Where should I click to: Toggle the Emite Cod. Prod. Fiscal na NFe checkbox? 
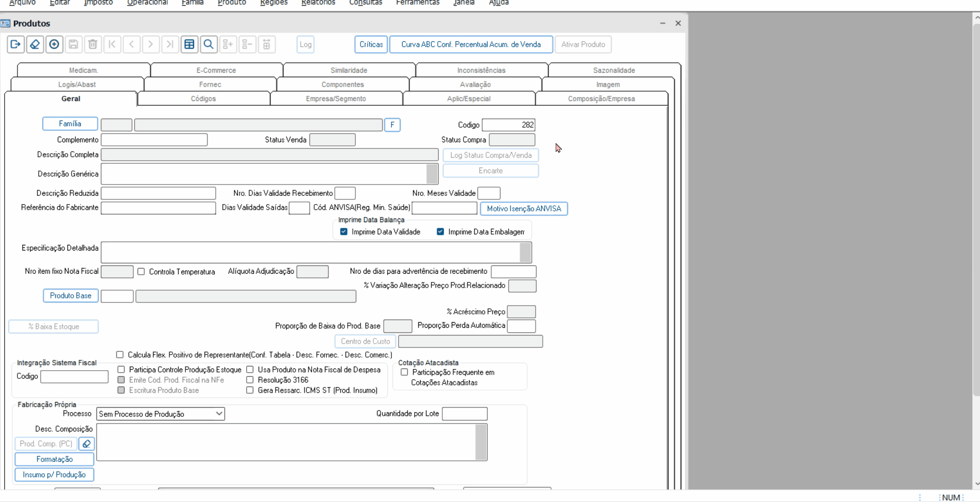(122, 380)
